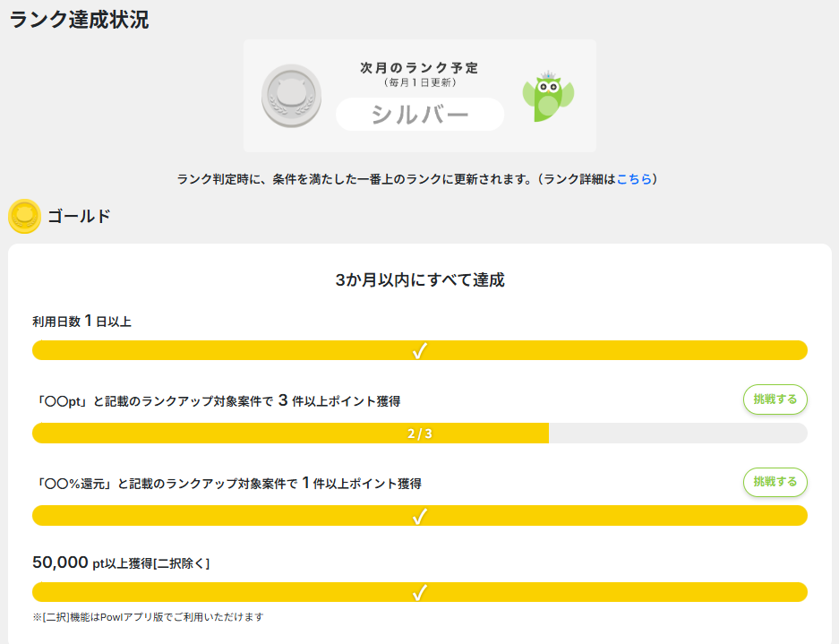This screenshot has height=644, width=839.
Task: Select the silver medal badge image
Action: click(289, 96)
